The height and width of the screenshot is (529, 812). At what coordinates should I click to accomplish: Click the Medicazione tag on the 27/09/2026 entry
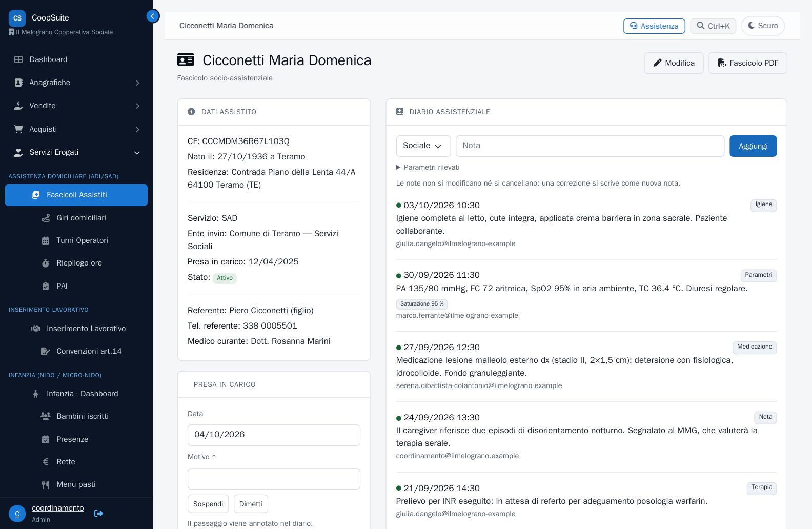click(755, 347)
